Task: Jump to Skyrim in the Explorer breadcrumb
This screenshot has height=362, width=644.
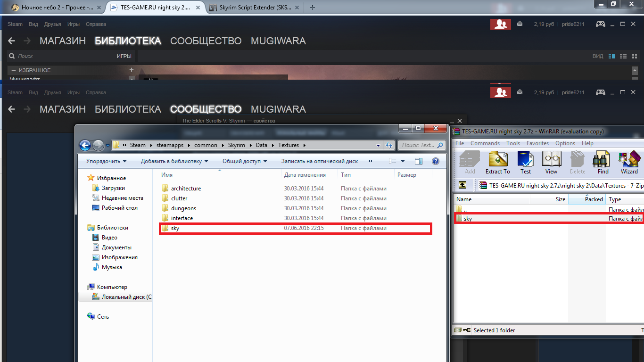Action: point(236,145)
